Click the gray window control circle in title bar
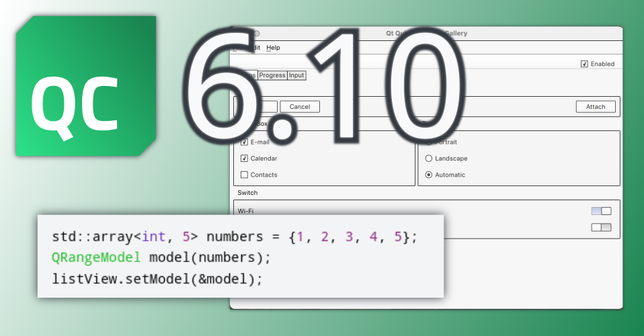 [256, 34]
